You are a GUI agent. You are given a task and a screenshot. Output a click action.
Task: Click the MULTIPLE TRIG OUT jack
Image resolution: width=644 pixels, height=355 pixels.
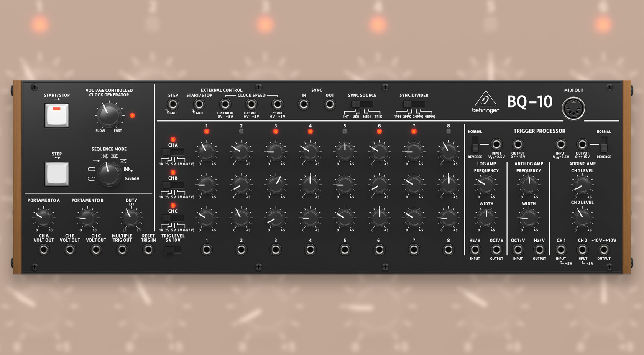[122, 250]
